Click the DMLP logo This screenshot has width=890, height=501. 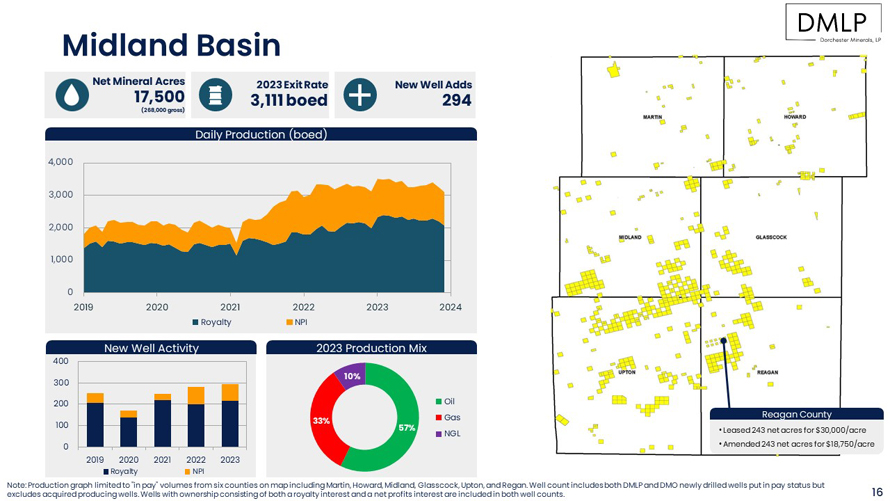pos(833,24)
